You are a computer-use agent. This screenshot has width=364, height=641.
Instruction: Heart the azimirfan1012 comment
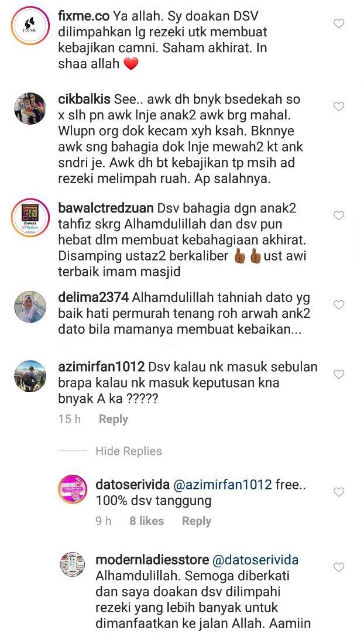coord(339,373)
